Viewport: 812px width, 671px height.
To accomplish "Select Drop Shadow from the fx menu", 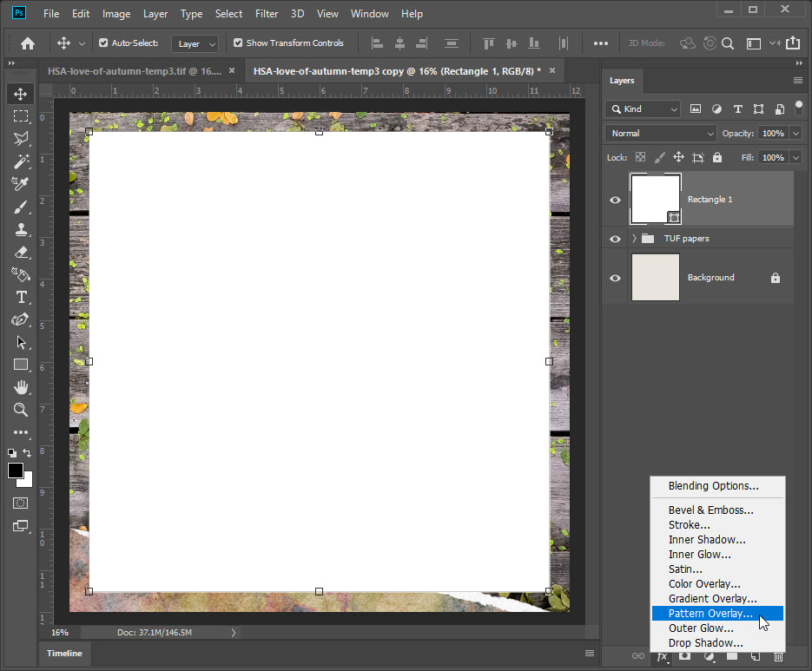I will click(x=705, y=643).
